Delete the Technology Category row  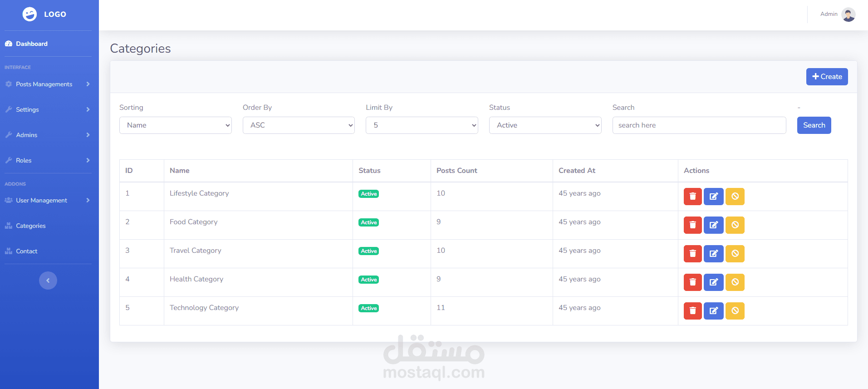pyautogui.click(x=692, y=311)
